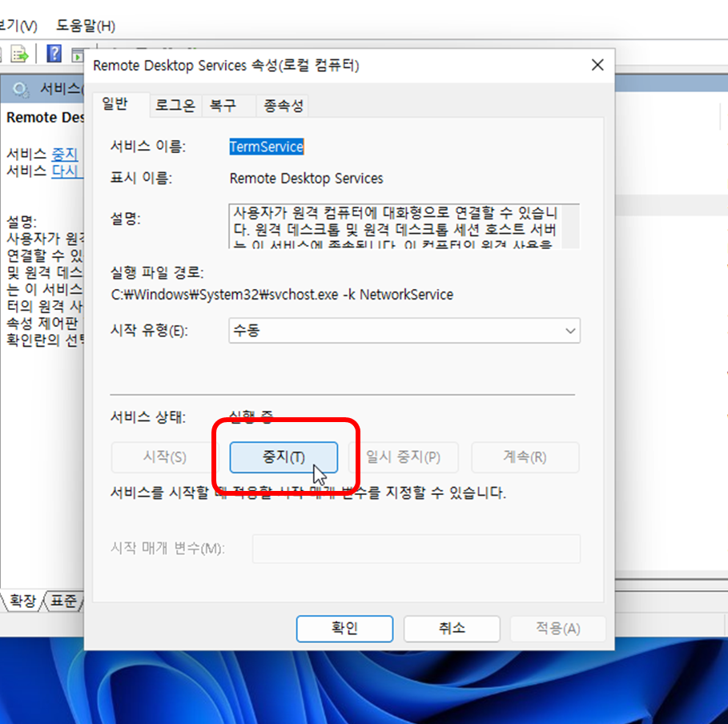Click the Show/Hide Action Pane toolbar icon
This screenshot has width=728, height=724.
[78, 54]
